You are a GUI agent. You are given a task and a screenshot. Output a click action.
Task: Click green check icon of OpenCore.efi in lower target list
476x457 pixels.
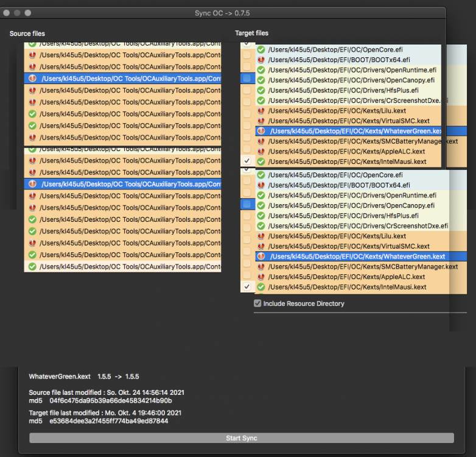tap(261, 175)
